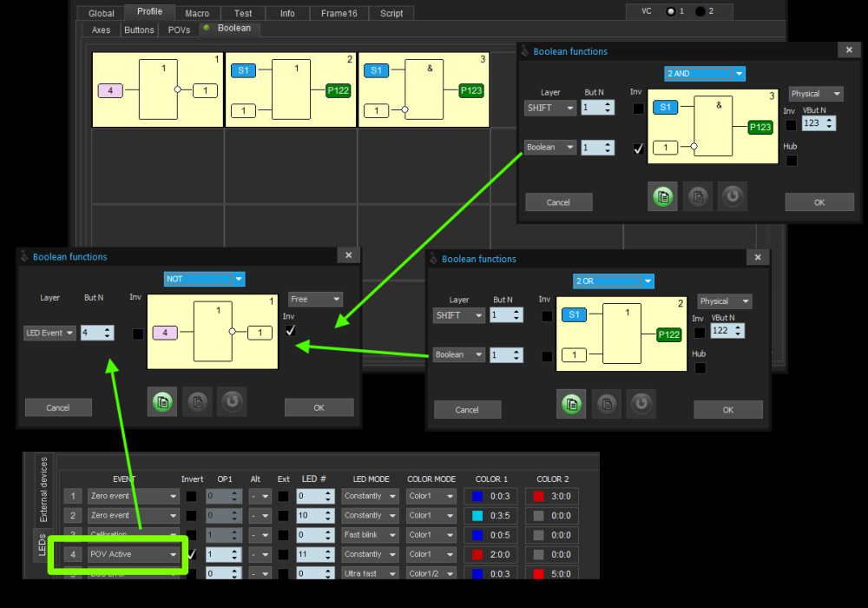The height and width of the screenshot is (608, 868).
Task: Click red Color 1 swatch in POV Active row
Action: [477, 554]
